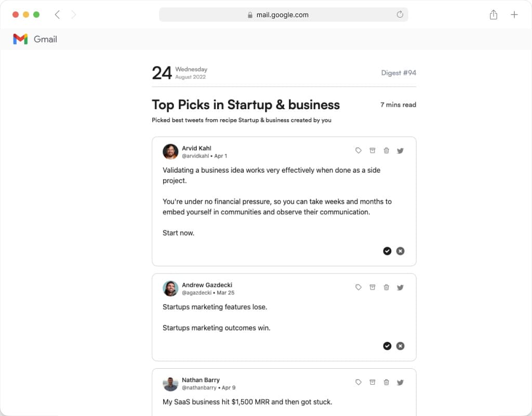Approve Andrew Gazdecki's tweet with checkmark
Screen dimensions: 532x416
pyautogui.click(x=387, y=346)
